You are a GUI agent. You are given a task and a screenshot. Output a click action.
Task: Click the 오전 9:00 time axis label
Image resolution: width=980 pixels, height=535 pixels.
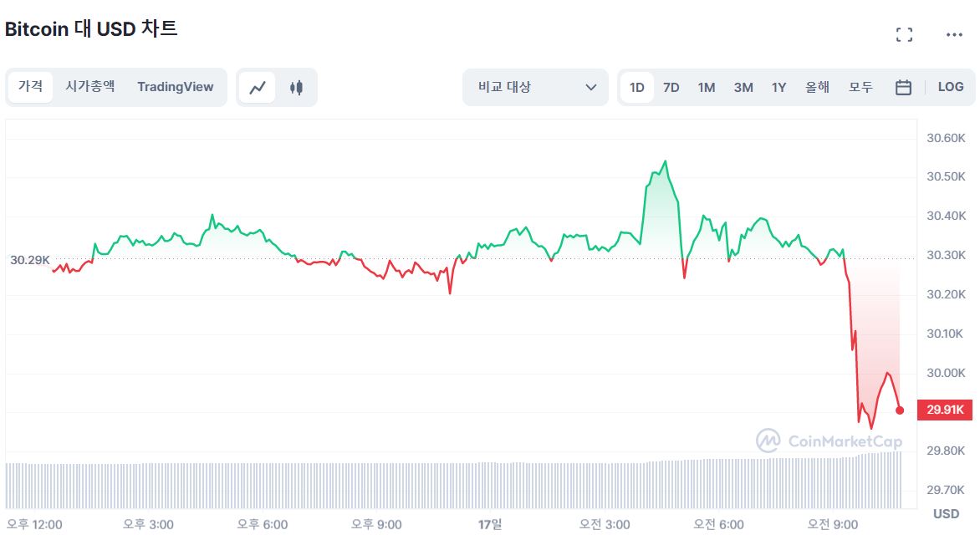tap(833, 524)
